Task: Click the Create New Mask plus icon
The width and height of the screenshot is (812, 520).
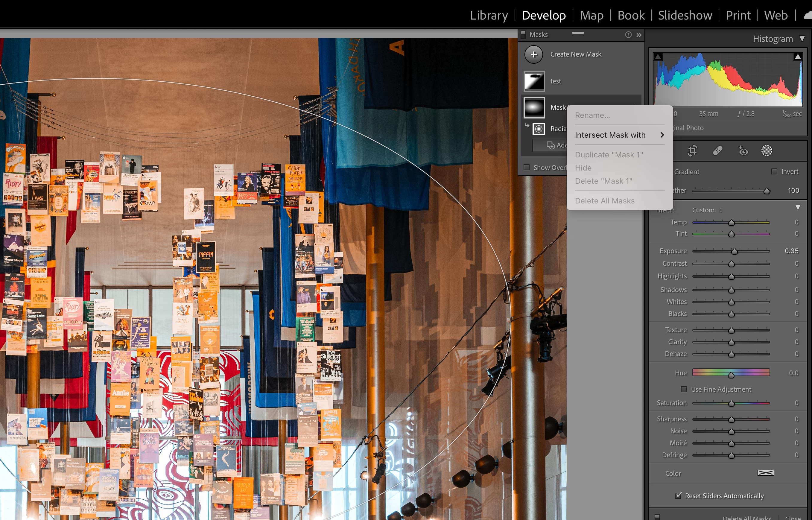Action: [x=533, y=54]
